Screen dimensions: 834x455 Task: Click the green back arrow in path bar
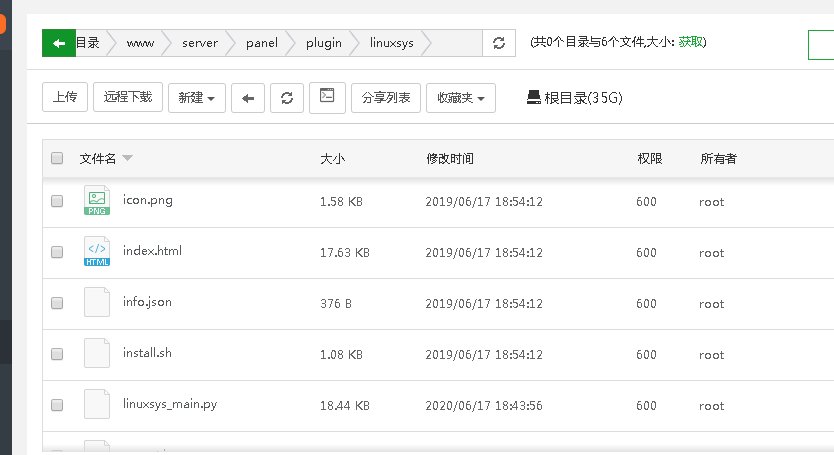(x=59, y=43)
